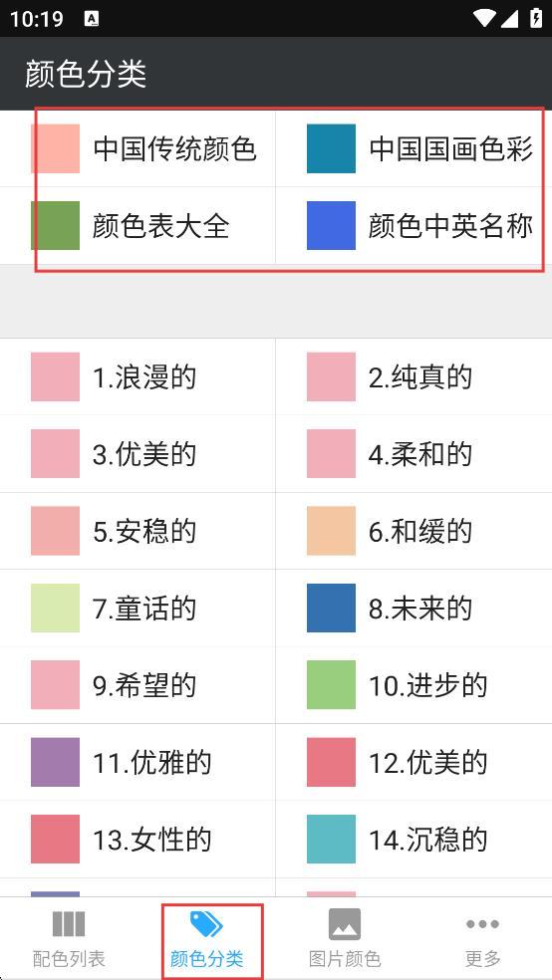This screenshot has width=552, height=980.
Task: Select 14.沉稳的 color scheme
Action: coord(414,840)
